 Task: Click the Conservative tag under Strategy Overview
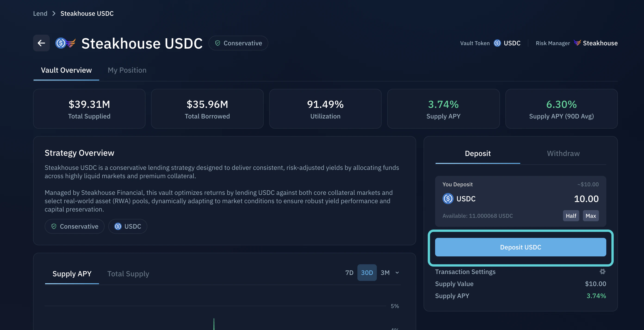(74, 226)
